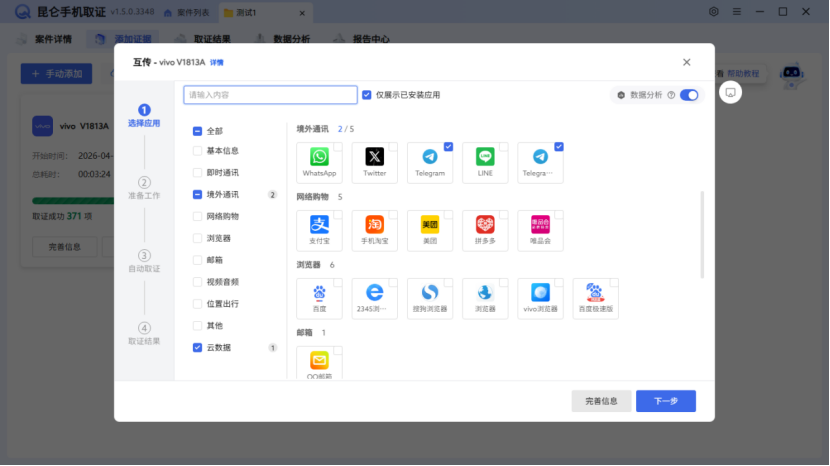
Task: Open the 案件列表 tab
Action: point(187,12)
